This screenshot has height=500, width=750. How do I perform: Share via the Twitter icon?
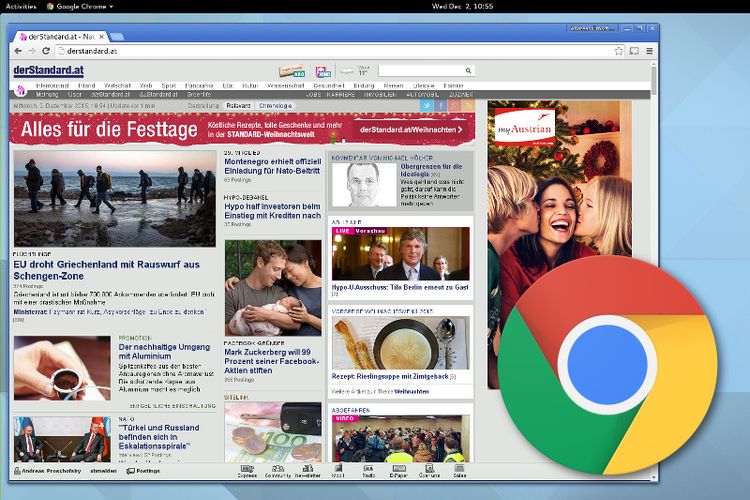pyautogui.click(x=426, y=105)
